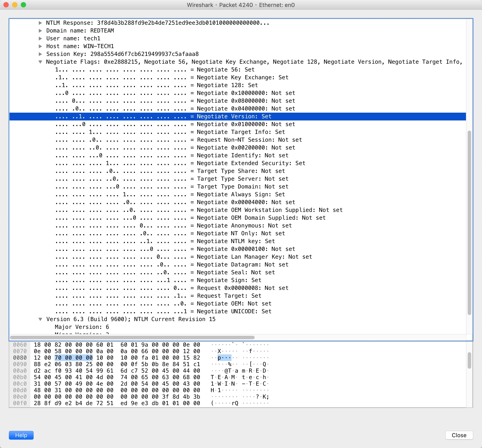
Task: Click the Close button
Action: pos(459,435)
